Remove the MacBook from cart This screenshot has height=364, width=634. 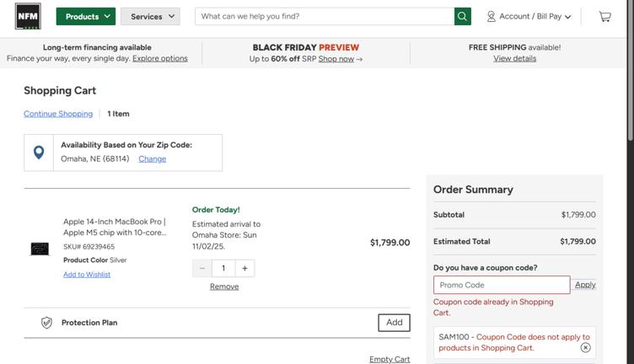click(x=224, y=286)
